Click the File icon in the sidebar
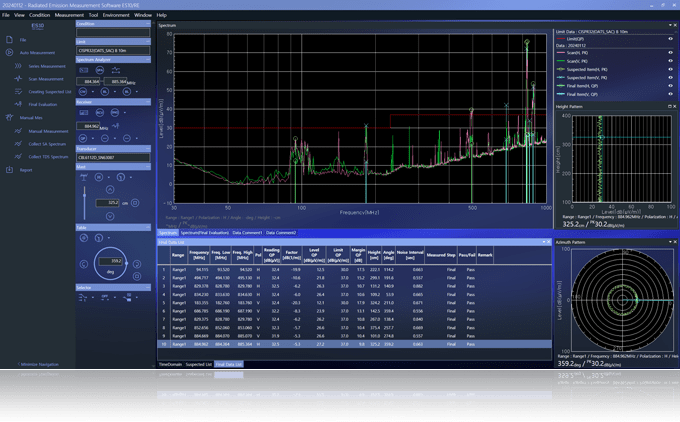The width and height of the screenshot is (680, 422). click(x=10, y=40)
